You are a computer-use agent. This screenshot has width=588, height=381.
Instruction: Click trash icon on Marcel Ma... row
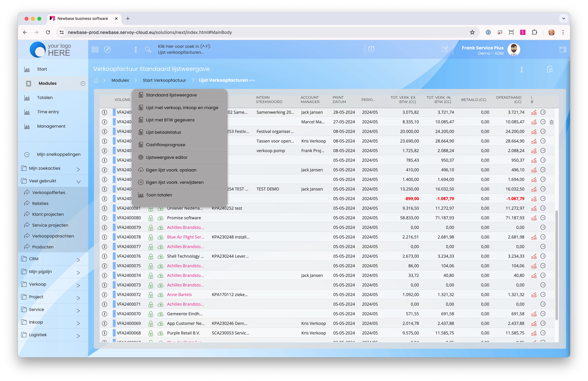(551, 122)
